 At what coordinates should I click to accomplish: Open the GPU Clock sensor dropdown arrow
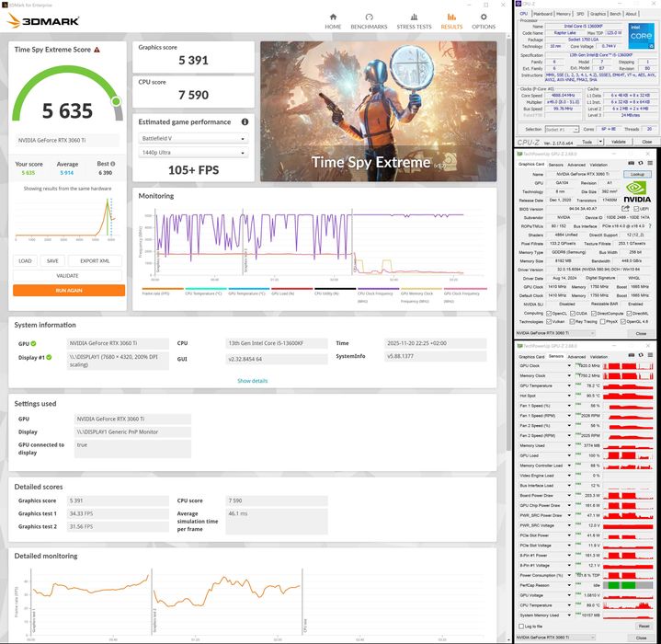(x=569, y=365)
